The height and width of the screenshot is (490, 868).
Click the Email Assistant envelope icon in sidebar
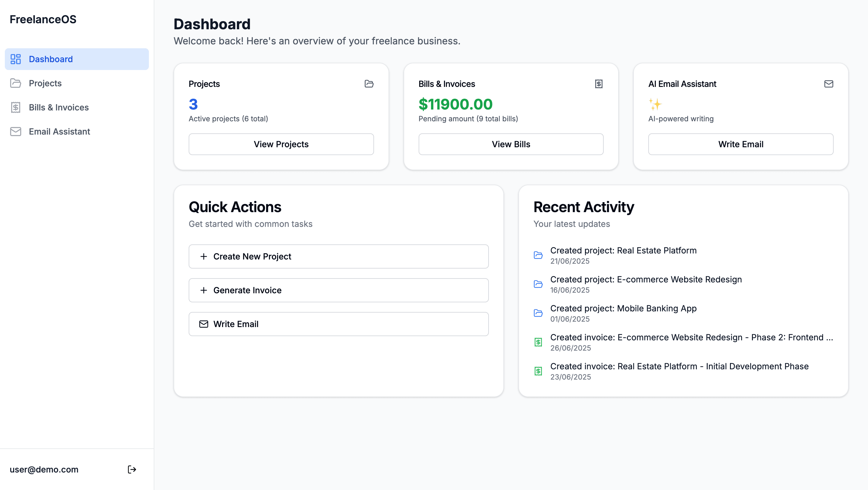[15, 132]
